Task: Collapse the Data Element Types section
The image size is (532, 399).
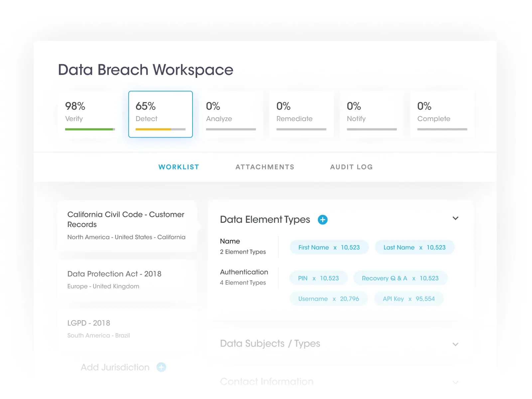Action: (x=455, y=218)
